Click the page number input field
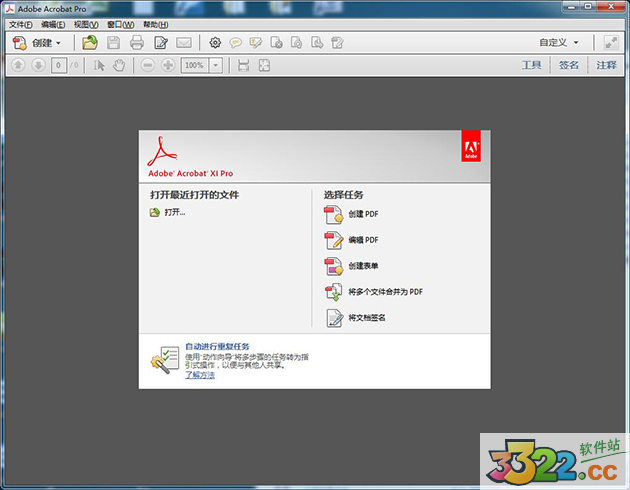Screen dimensions: 630x490 click(59, 65)
